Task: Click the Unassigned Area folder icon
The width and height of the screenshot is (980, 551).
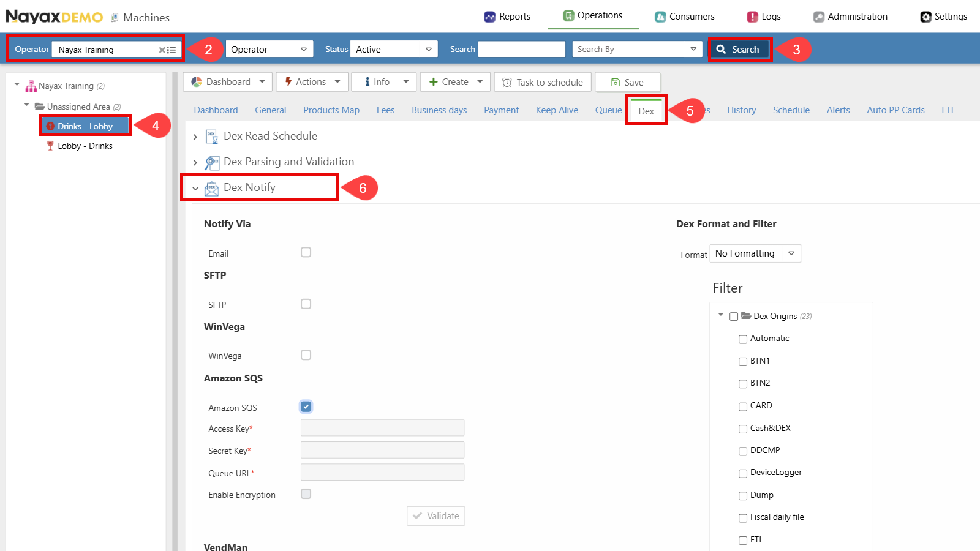Action: [40, 107]
